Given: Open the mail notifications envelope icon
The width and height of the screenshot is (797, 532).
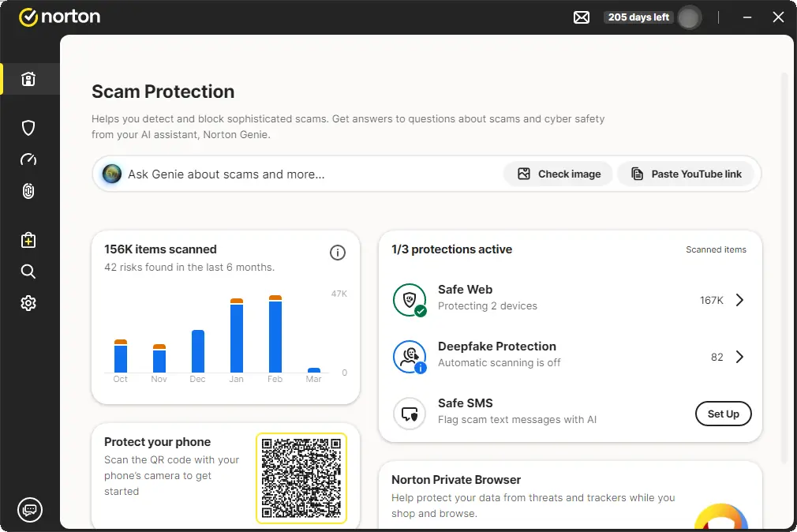Looking at the screenshot, I should click(582, 17).
